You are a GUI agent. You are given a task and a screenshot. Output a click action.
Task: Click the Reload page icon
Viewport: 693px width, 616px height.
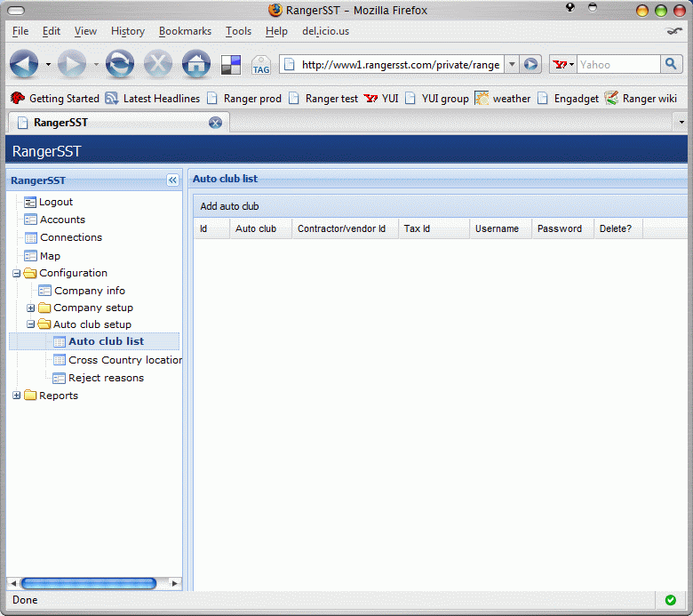(x=120, y=64)
